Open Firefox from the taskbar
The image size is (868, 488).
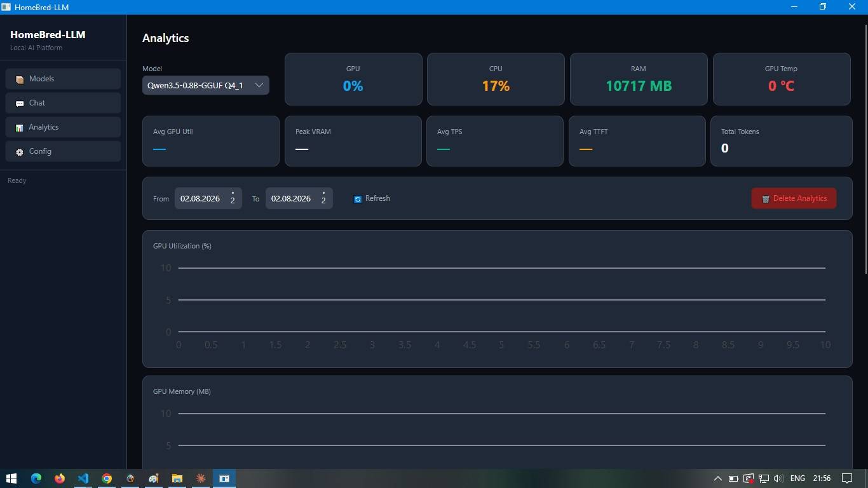click(x=59, y=478)
